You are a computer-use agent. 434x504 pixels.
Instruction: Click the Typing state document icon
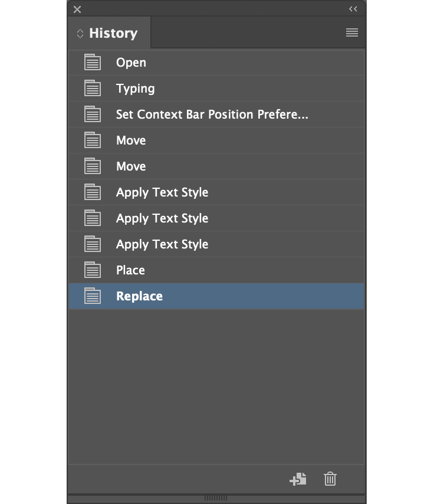93,89
